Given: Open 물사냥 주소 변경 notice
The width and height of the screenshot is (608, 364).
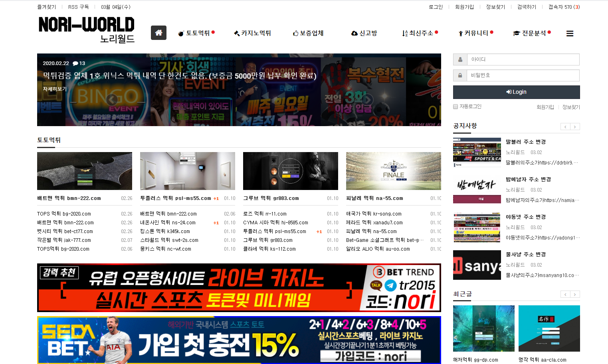Looking at the screenshot, I should click(x=526, y=255).
